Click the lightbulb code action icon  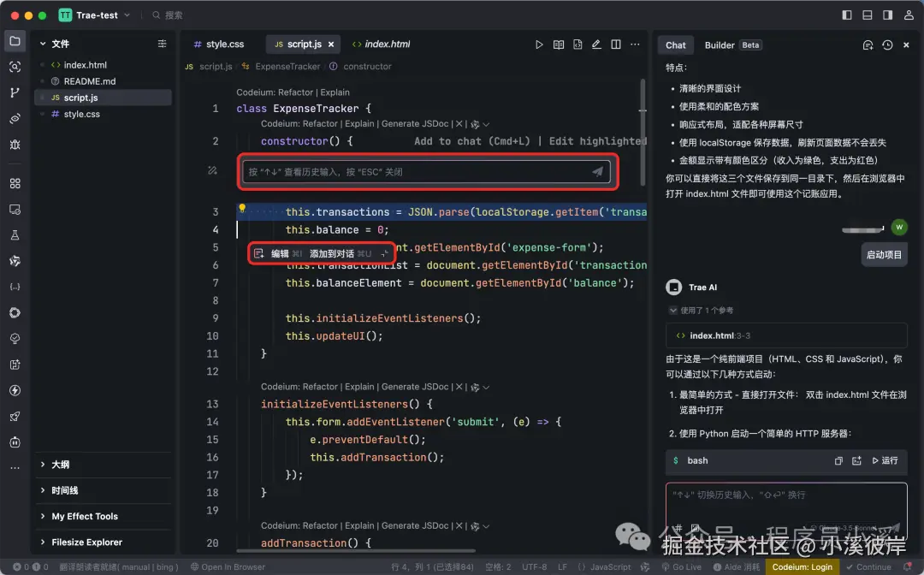tap(241, 208)
